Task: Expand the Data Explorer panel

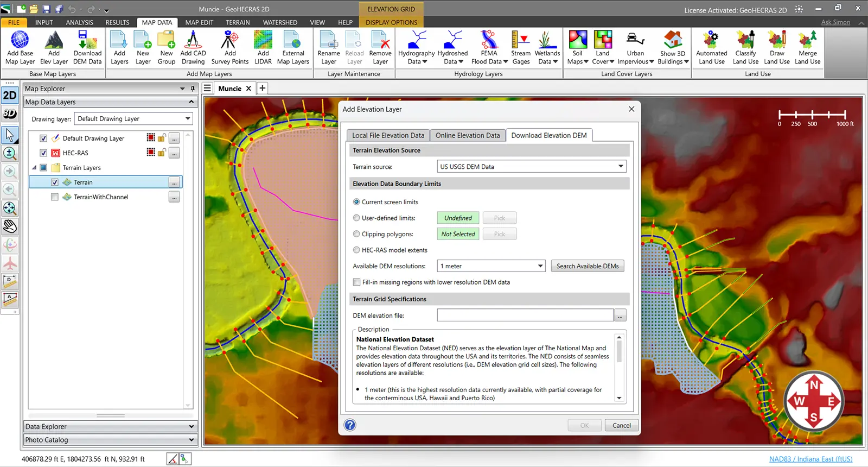Action: 110,427
